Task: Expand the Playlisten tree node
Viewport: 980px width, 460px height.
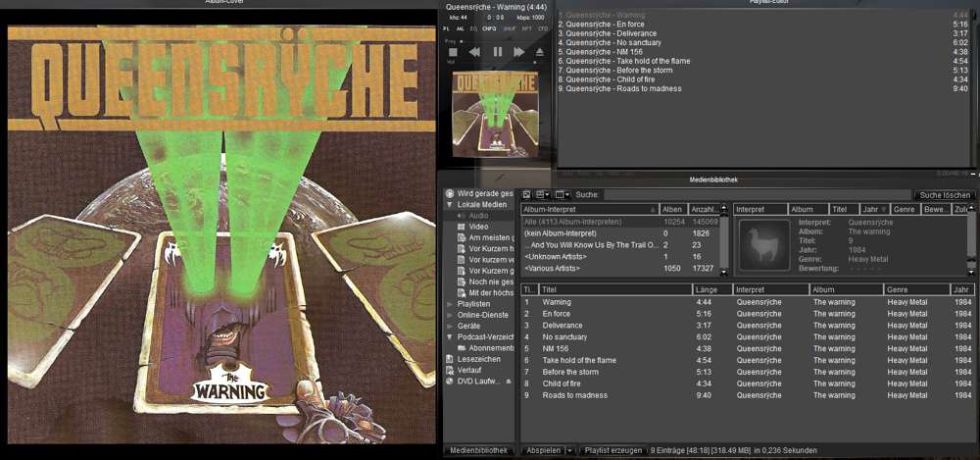Action: (x=450, y=304)
